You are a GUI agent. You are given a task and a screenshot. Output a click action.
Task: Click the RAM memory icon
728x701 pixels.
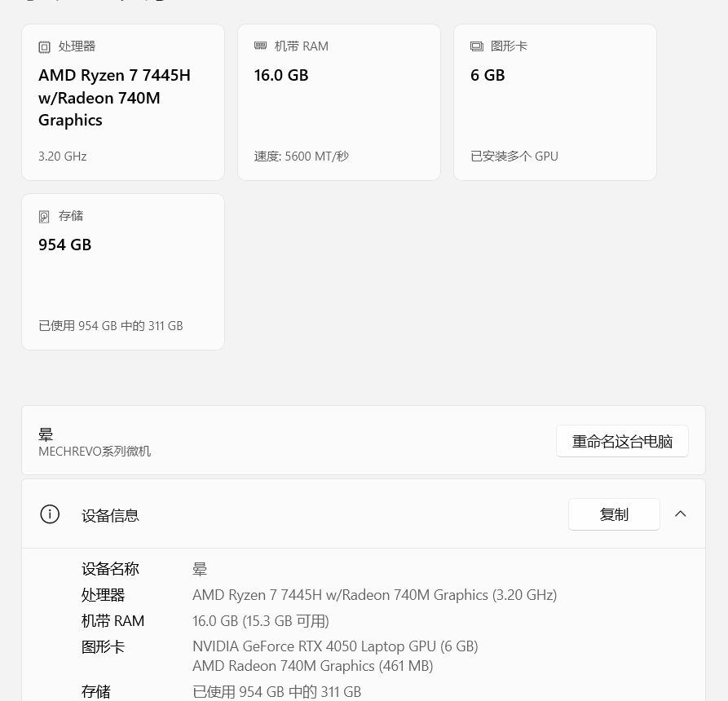[260, 46]
